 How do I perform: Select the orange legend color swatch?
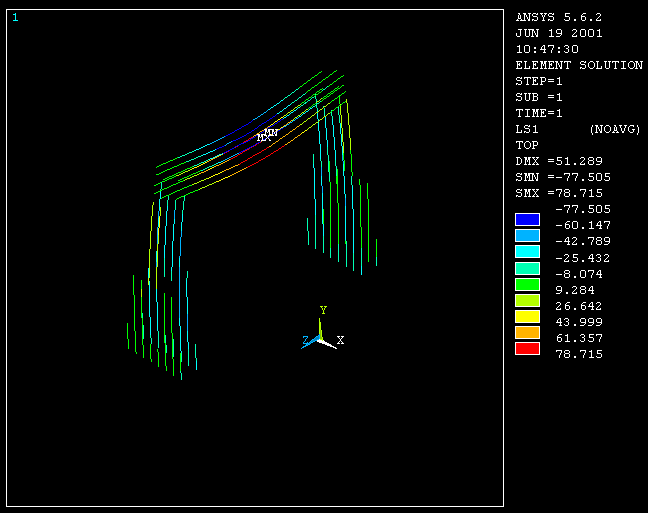click(527, 332)
